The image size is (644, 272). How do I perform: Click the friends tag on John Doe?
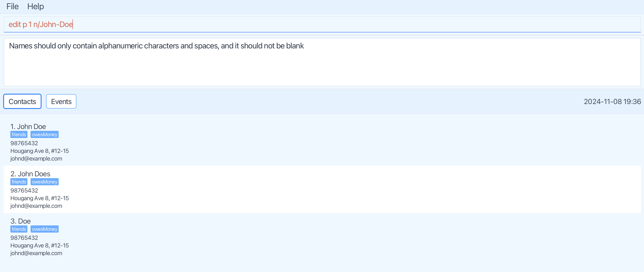tap(19, 134)
